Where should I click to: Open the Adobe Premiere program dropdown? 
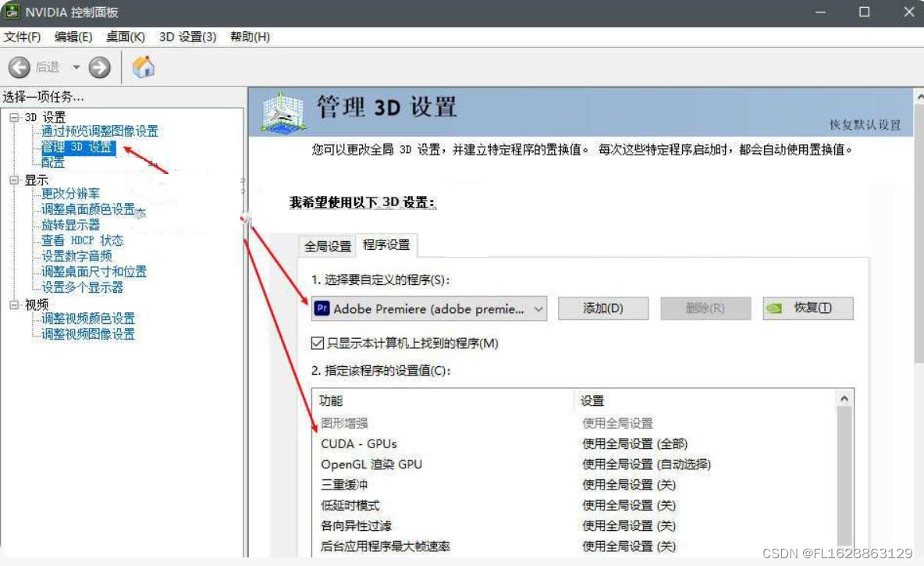tap(429, 308)
